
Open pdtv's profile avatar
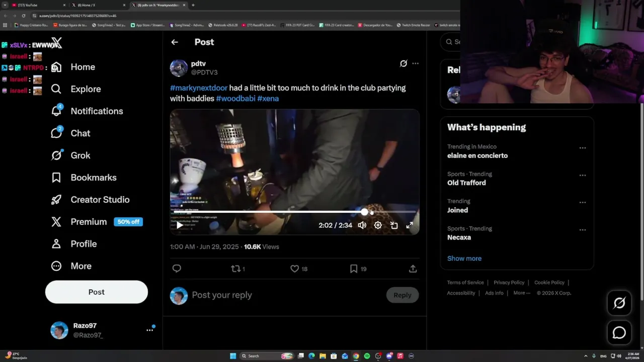click(x=179, y=68)
